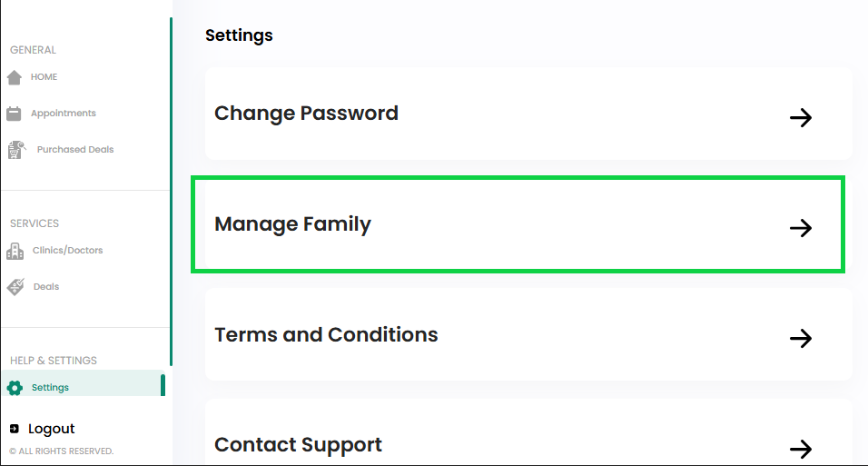Click the Logout door icon
Screen dimensions: 868x466
pos(15,429)
